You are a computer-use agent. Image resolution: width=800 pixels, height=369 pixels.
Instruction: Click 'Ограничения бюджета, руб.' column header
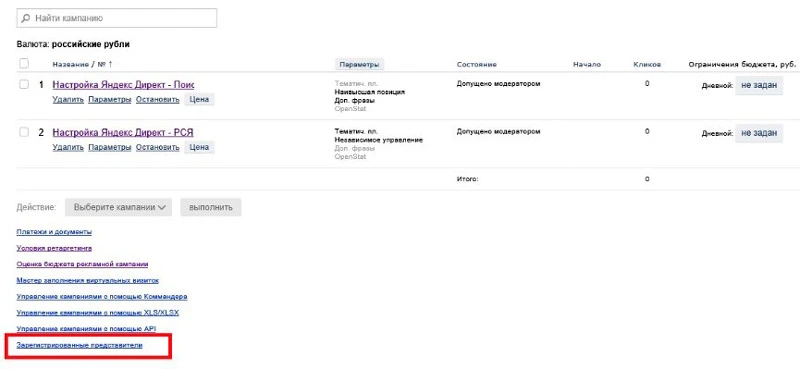742,64
